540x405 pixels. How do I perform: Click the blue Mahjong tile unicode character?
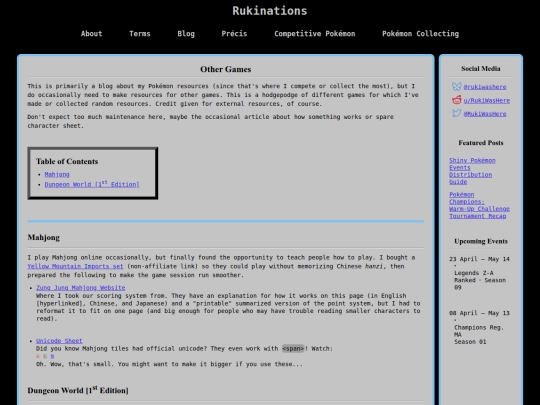point(52,356)
